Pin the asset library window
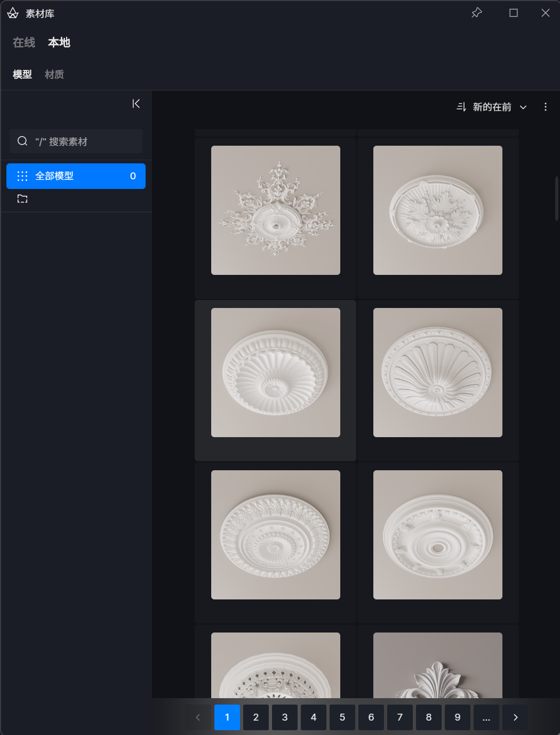 [x=477, y=13]
